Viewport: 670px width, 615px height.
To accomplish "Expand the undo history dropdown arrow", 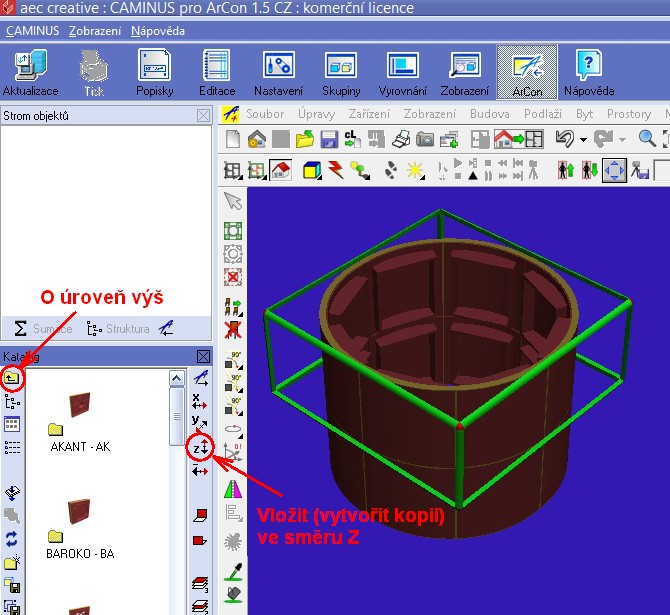I will coord(583,139).
